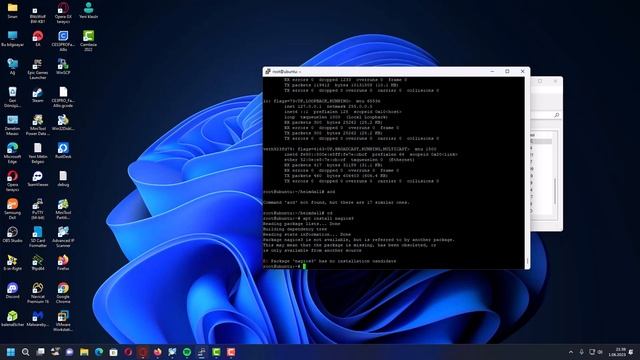Viewport: 640px width, 360px height.
Task: Open Samsung DeX desktop shortcut
Action: click(12, 208)
